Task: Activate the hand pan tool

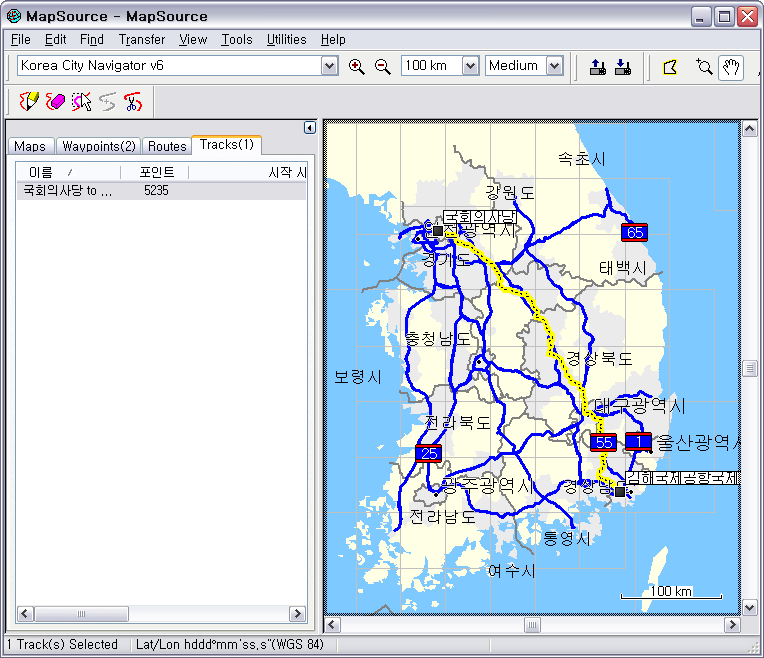Action: (731, 67)
